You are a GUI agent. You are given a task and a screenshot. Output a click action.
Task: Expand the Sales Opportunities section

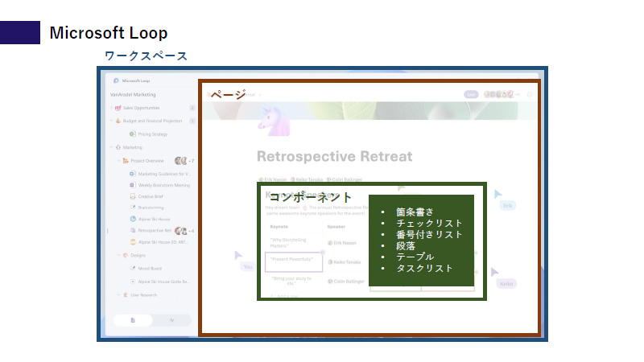(111, 108)
